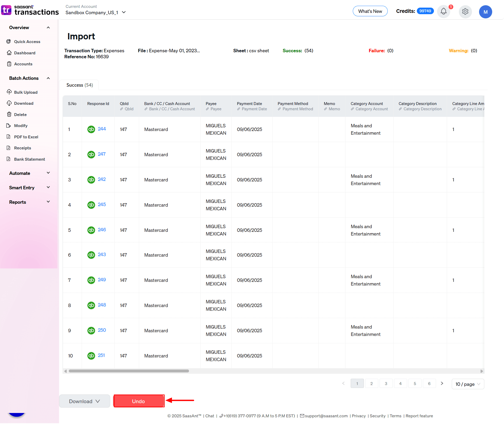
Task: Open the notifications bell icon
Action: tap(443, 12)
